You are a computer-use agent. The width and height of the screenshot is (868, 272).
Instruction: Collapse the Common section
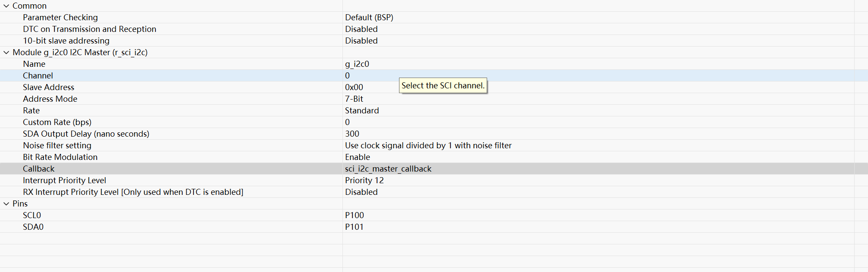[6, 6]
